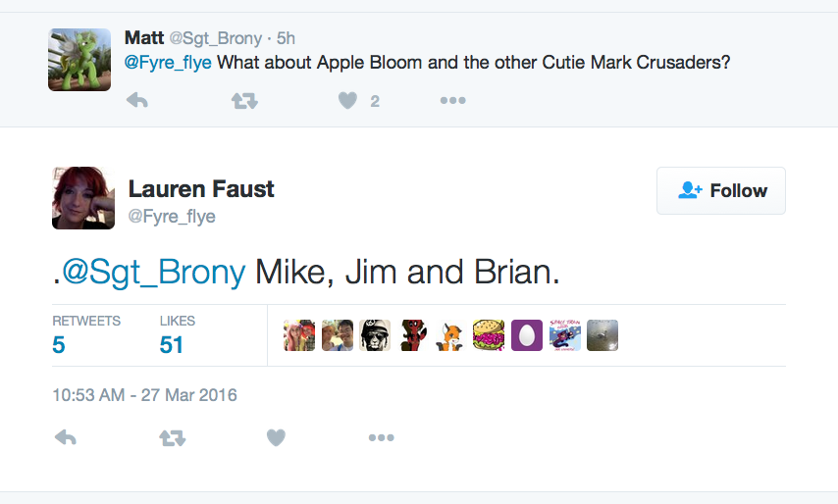Like Lauren Faust's tweet
838x504 pixels.
point(276,437)
